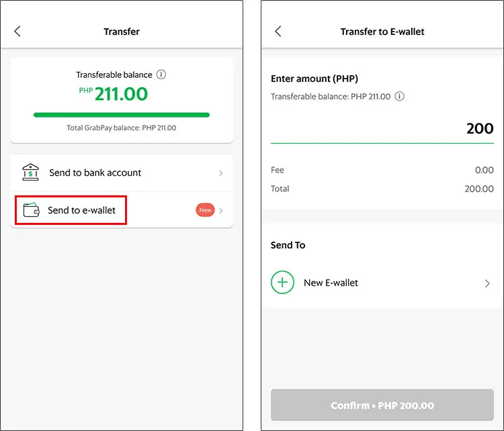Tap the amount field showing 200

[382, 128]
